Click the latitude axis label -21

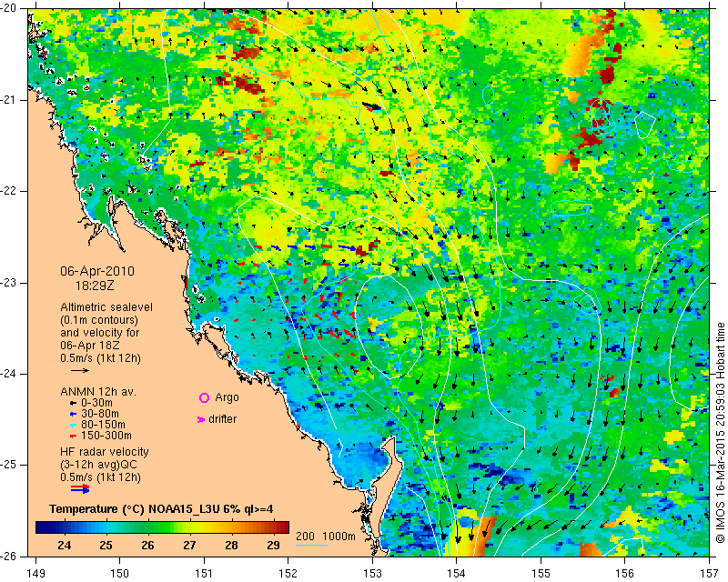tap(10, 100)
